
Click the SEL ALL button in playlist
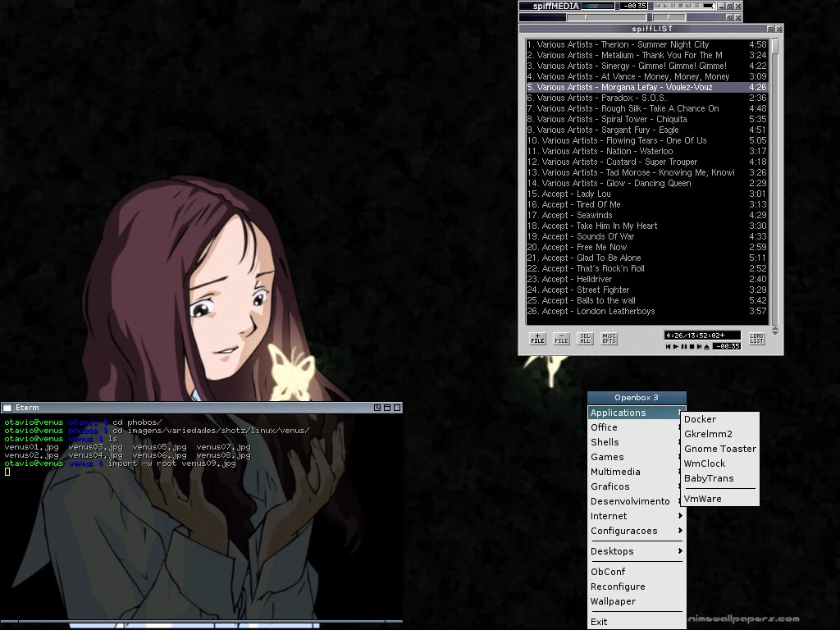tap(585, 338)
